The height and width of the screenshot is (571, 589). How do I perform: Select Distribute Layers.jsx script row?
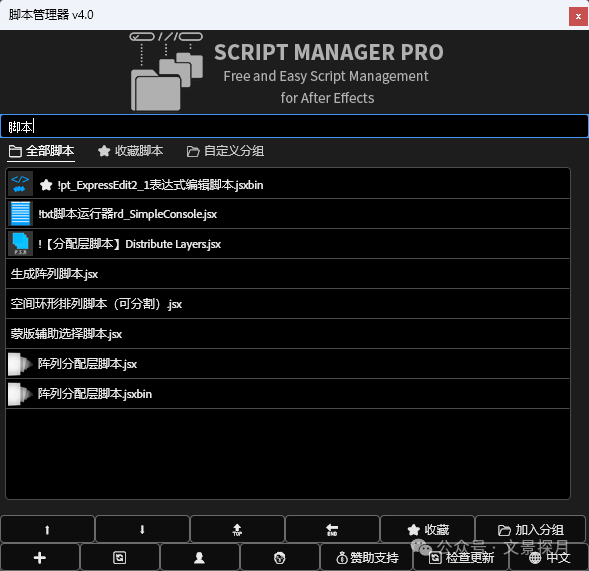coord(288,244)
